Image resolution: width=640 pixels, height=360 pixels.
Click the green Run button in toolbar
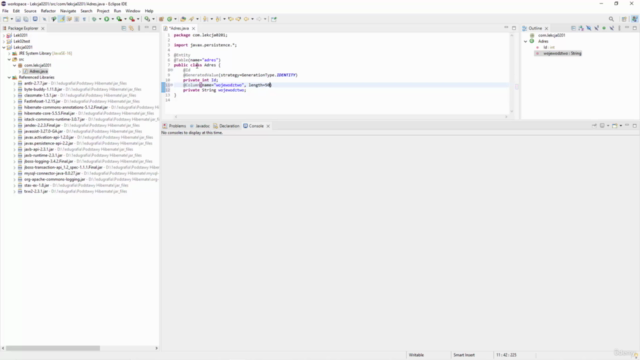tap(107, 19)
